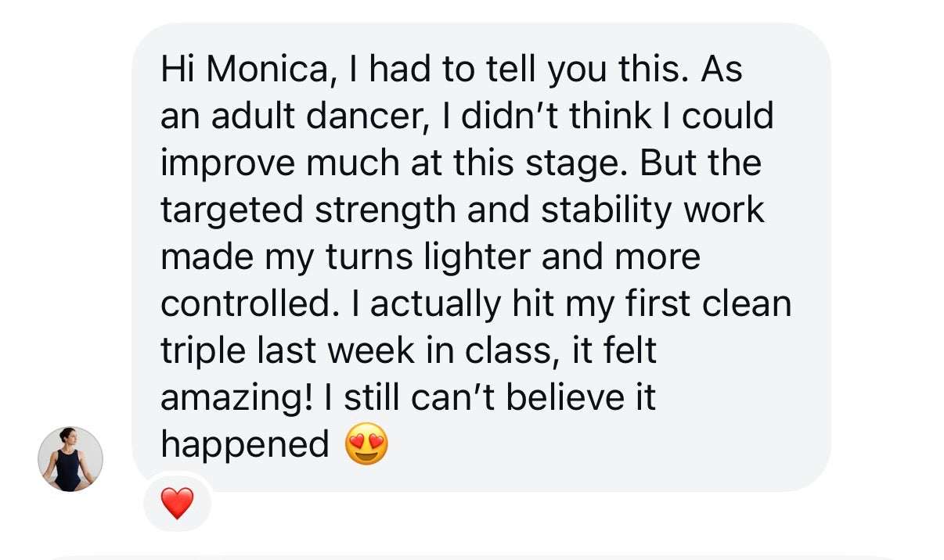This screenshot has height=560, width=944.
Task: Click the text "targeted strength and stability work"
Action: [x=462, y=211]
